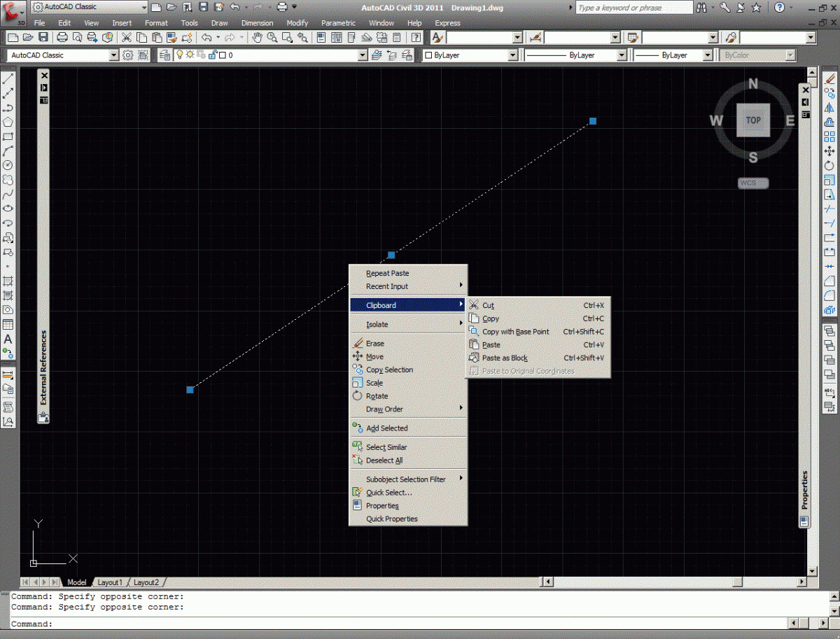Click the Undo arrow in Standard toolbar
Image resolution: width=840 pixels, height=639 pixels.
pyautogui.click(x=207, y=37)
